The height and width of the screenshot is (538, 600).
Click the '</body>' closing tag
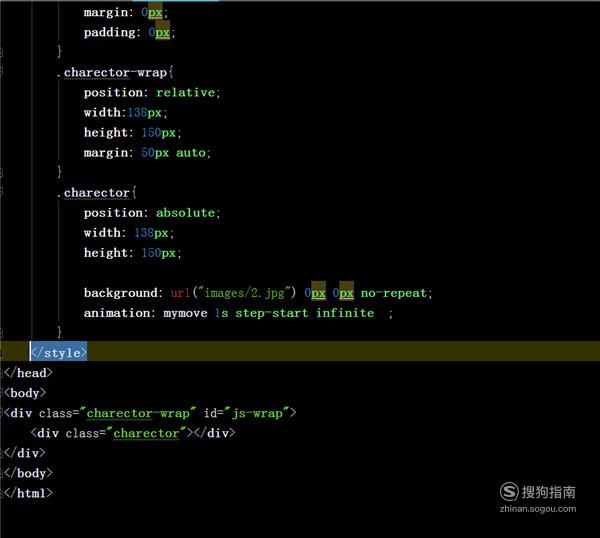point(28,473)
